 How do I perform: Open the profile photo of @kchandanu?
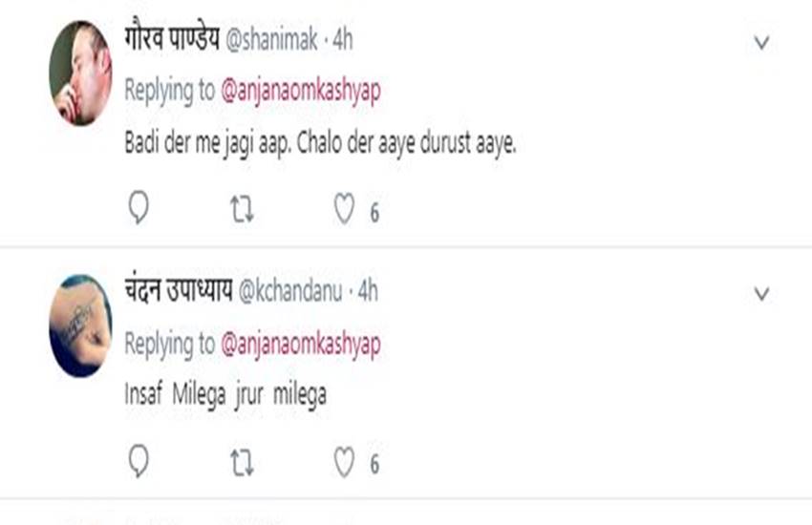80,325
